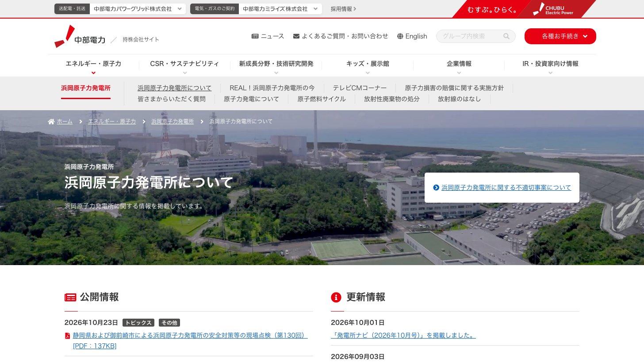
Task: Click the globe icon next to English
Action: (400, 36)
